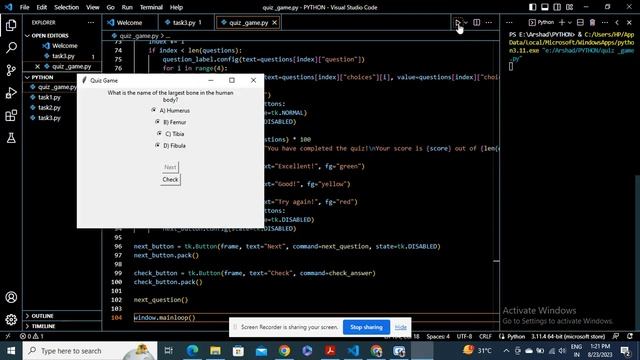Viewport: 640px width, 360px height.
Task: Open the Windows Start menu
Action: coord(11,351)
